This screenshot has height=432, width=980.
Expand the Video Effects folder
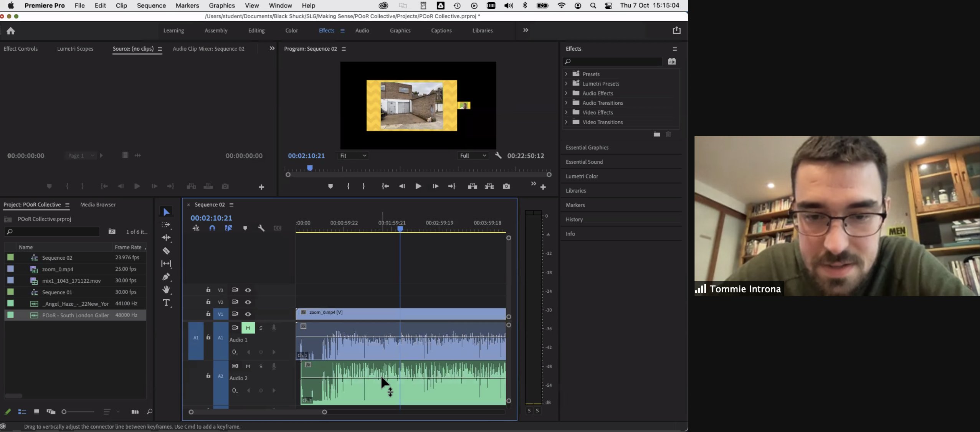tap(566, 112)
